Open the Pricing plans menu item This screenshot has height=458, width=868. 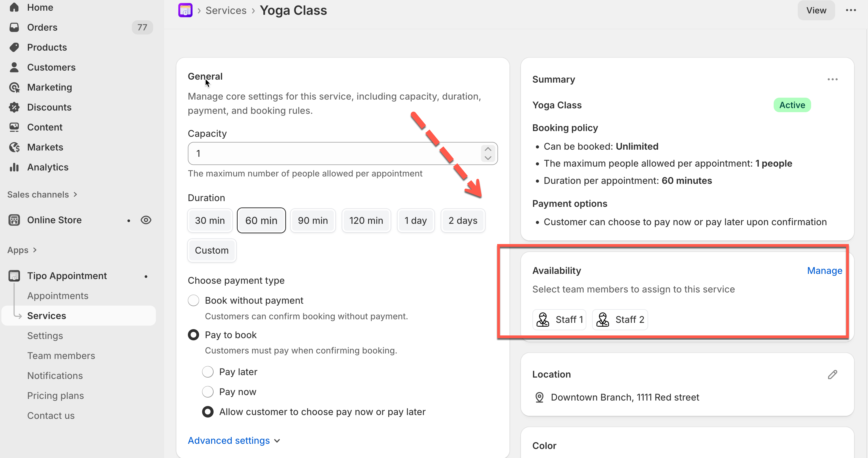tap(56, 396)
